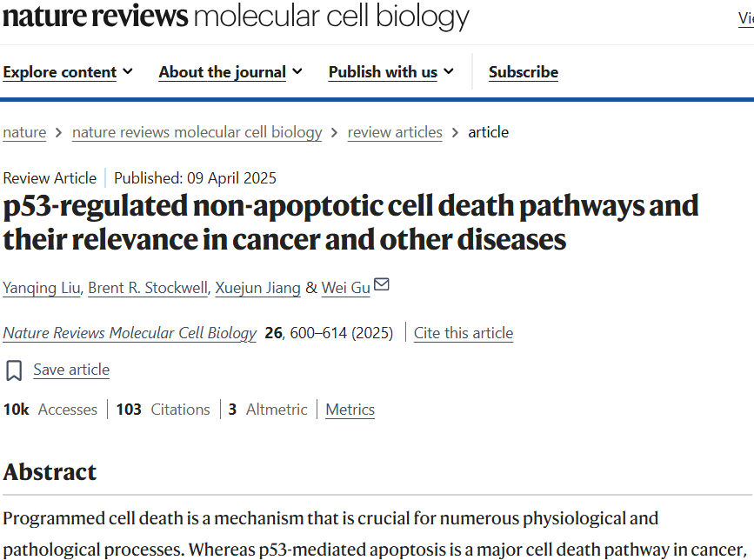Open nature reviews molecular cell biology breadcrumb
754x560 pixels.
point(197,132)
